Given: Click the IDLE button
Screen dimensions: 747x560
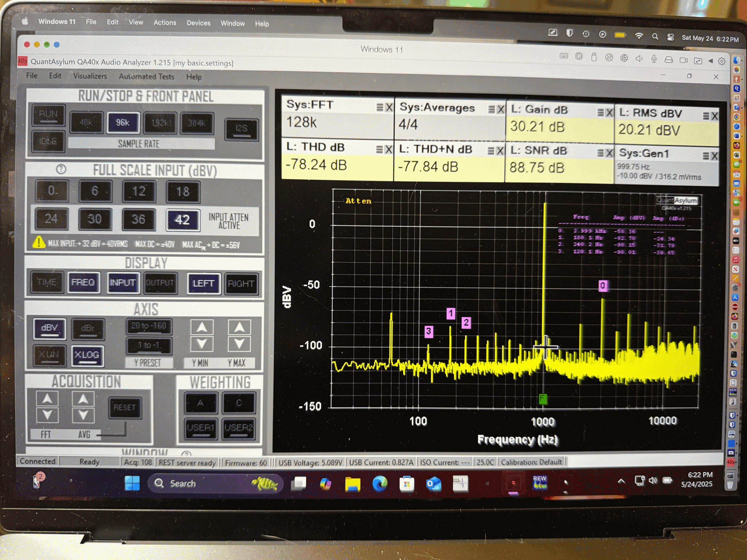Looking at the screenshot, I should (49, 141).
